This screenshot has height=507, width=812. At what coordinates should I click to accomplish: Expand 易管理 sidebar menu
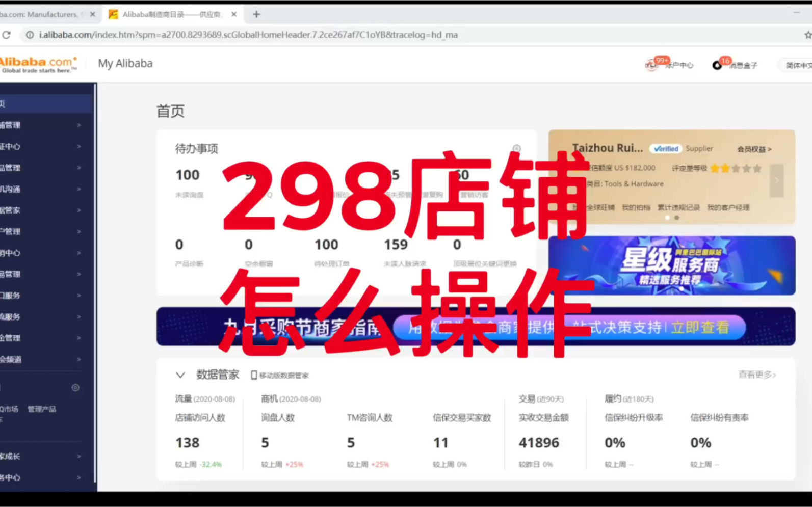[46, 274]
